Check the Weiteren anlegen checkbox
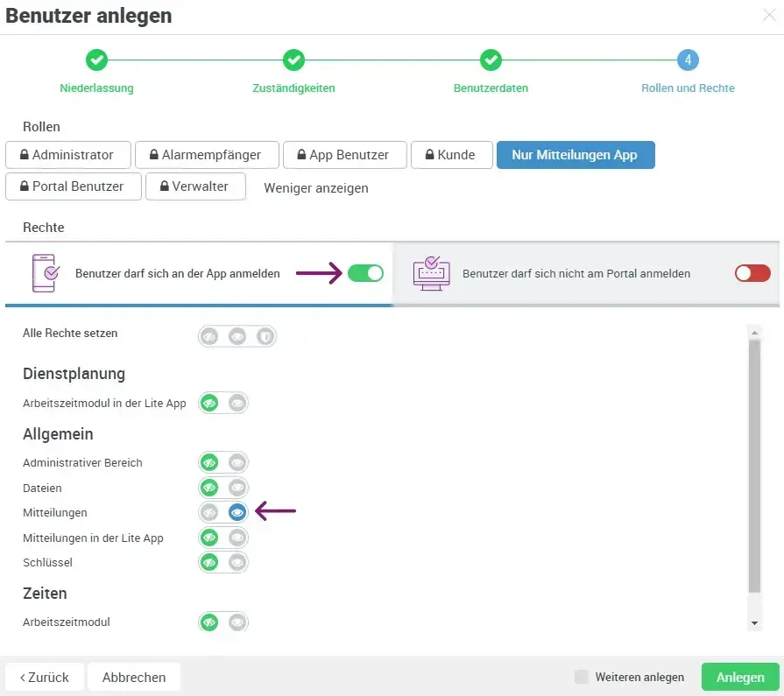This screenshot has width=784, height=696. (x=581, y=677)
